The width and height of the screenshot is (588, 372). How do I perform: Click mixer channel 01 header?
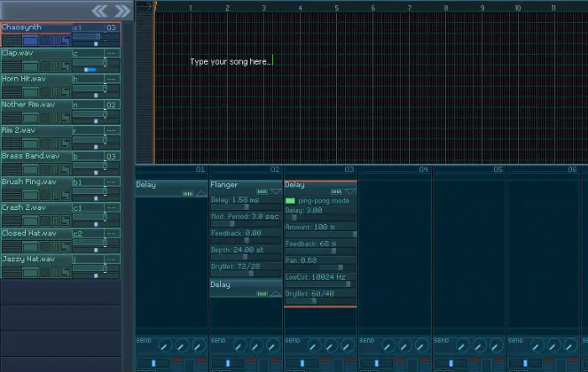[171, 170]
